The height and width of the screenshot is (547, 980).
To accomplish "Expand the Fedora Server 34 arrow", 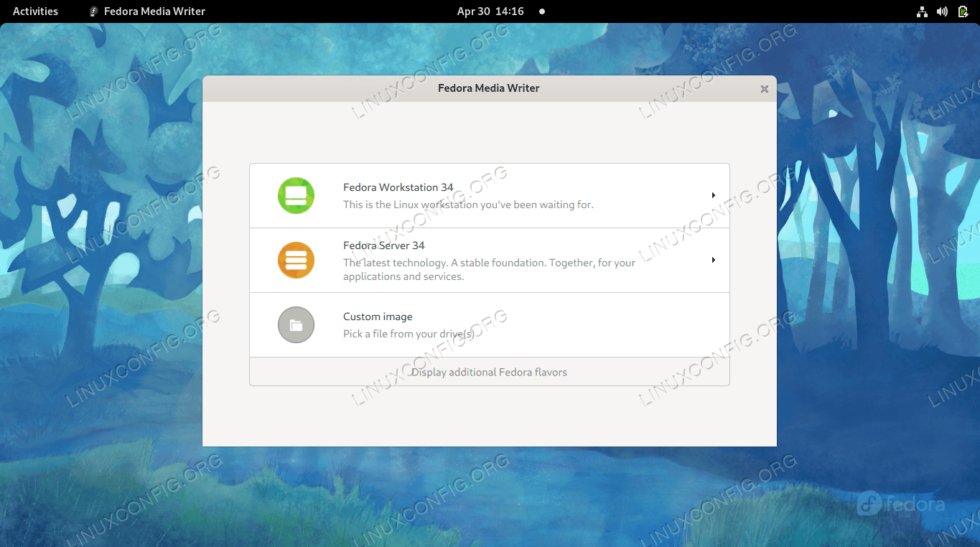I will point(713,260).
